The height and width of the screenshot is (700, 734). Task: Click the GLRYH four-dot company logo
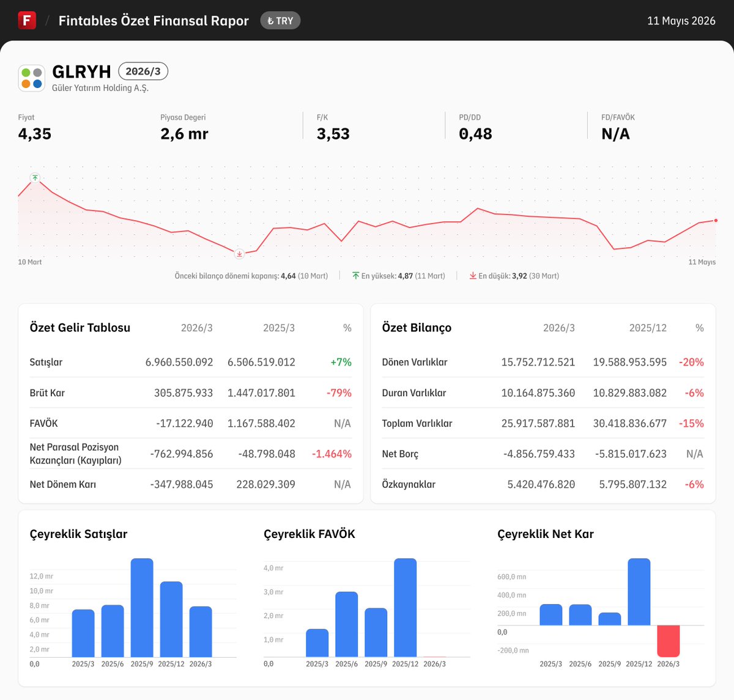[x=32, y=78]
